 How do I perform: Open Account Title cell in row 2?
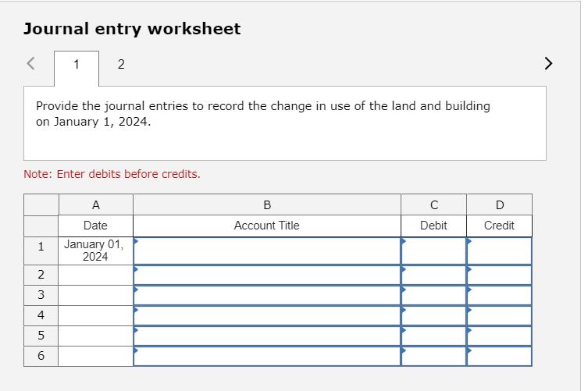click(x=267, y=275)
